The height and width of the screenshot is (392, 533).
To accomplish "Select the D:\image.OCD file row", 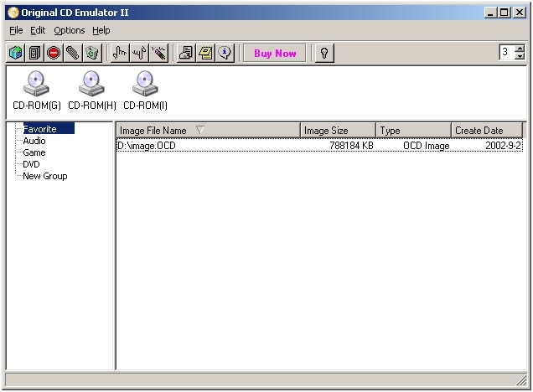I will 319,146.
